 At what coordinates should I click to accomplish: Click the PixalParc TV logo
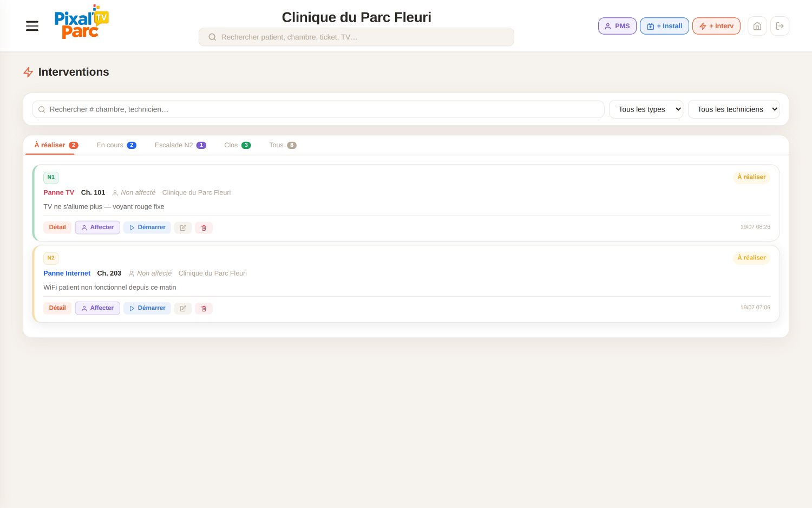pyautogui.click(x=81, y=22)
